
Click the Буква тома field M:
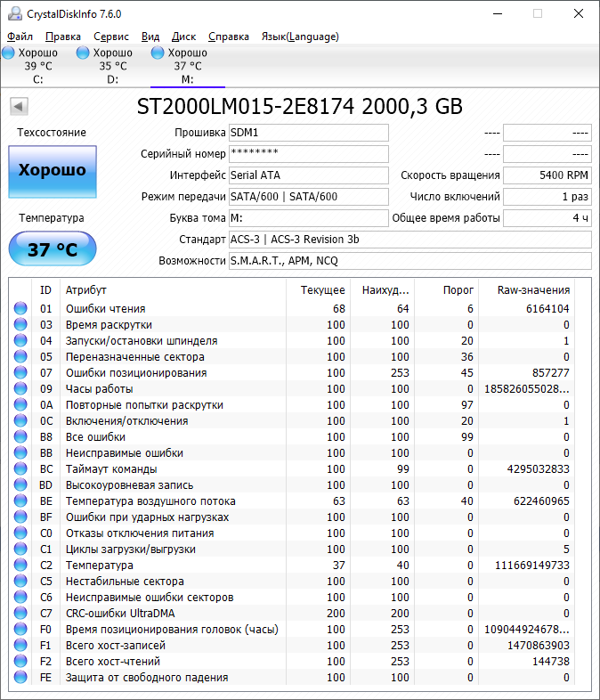[x=309, y=218]
